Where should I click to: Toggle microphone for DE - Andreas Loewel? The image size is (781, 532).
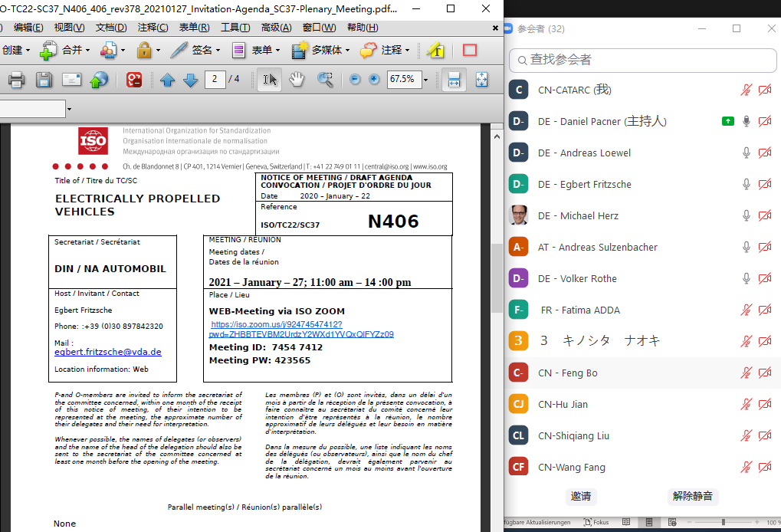[x=746, y=153]
